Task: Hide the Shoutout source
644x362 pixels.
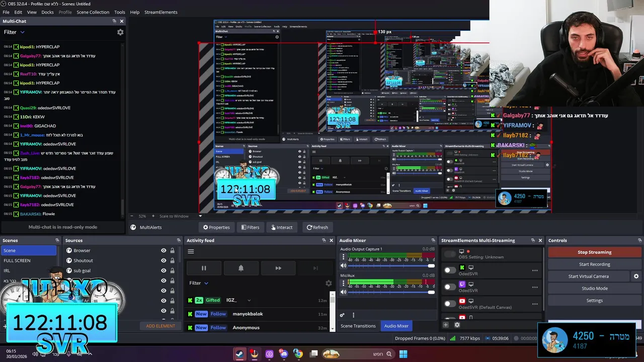Action: coord(164,260)
